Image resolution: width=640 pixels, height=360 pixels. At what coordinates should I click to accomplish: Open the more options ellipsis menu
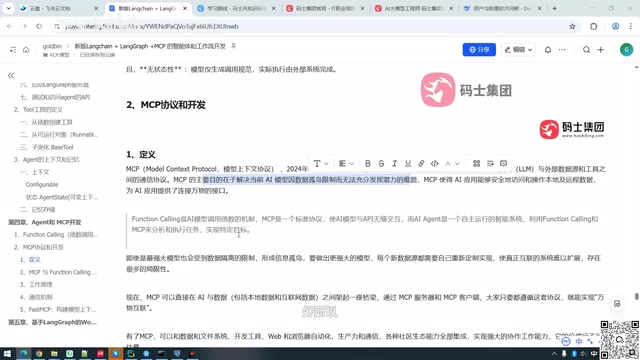pos(562,50)
